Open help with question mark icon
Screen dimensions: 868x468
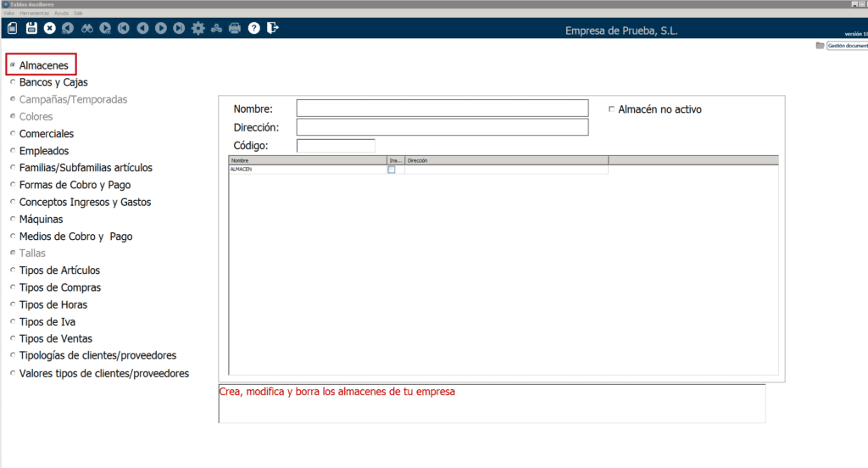coord(253,28)
